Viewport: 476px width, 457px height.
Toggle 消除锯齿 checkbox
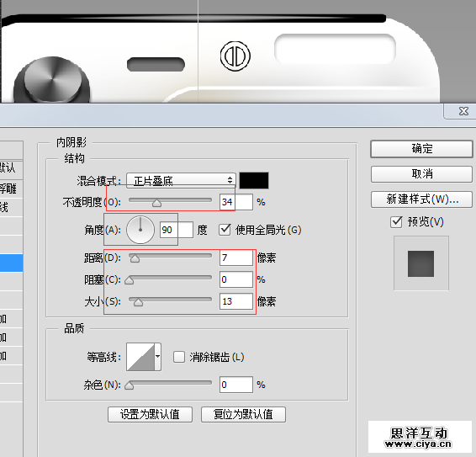pyautogui.click(x=179, y=357)
